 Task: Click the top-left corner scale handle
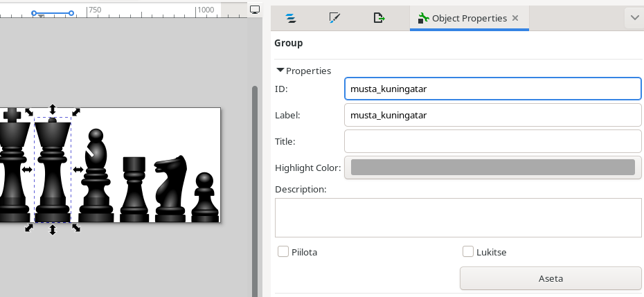tap(29, 111)
